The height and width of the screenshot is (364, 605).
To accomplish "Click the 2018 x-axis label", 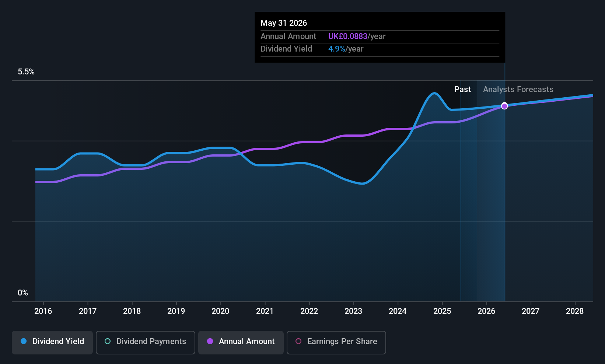I will click(132, 311).
